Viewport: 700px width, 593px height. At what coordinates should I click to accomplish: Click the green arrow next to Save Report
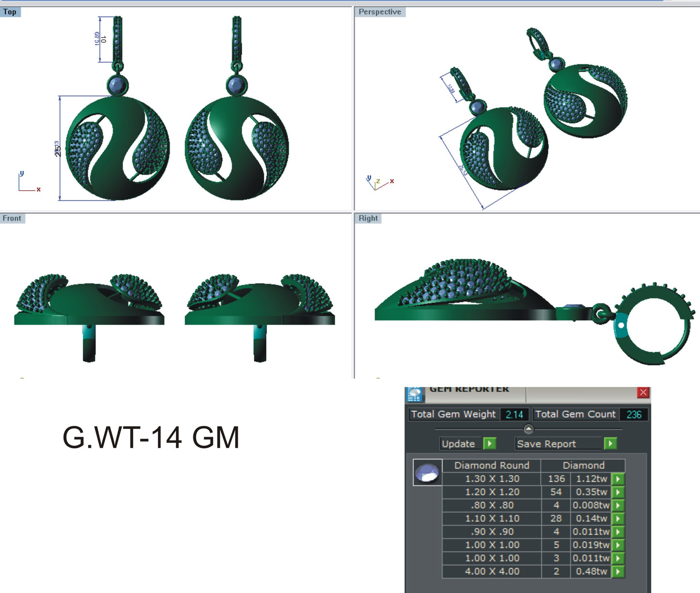[610, 444]
